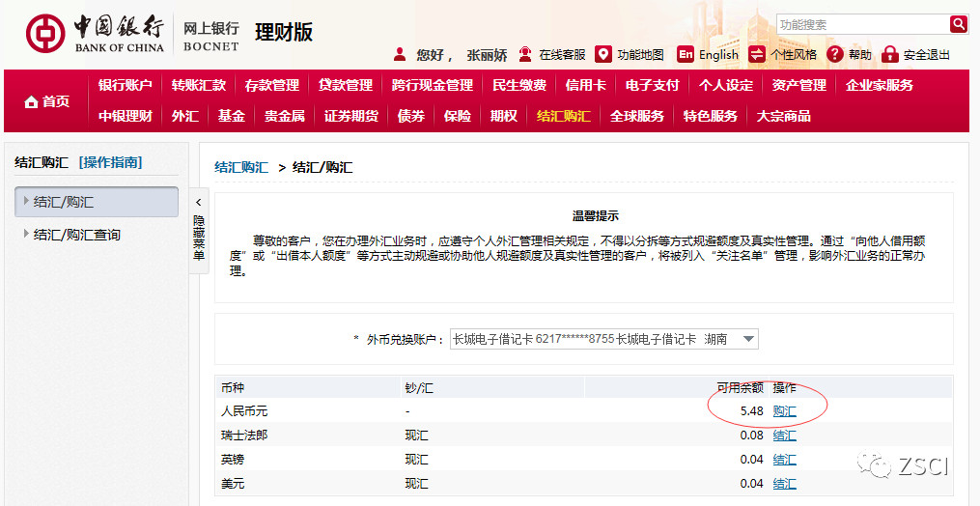
Task: Click the 结汇 link for 瑞士法郎
Action: click(x=784, y=436)
